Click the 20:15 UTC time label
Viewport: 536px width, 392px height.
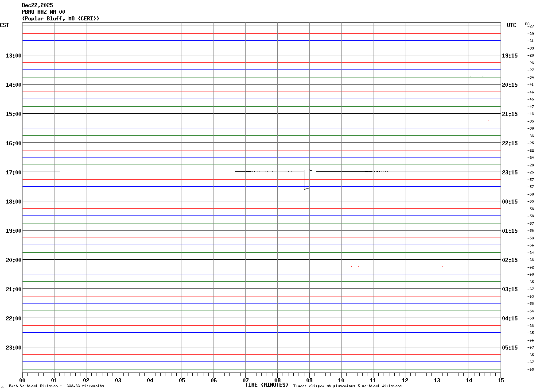click(x=509, y=85)
